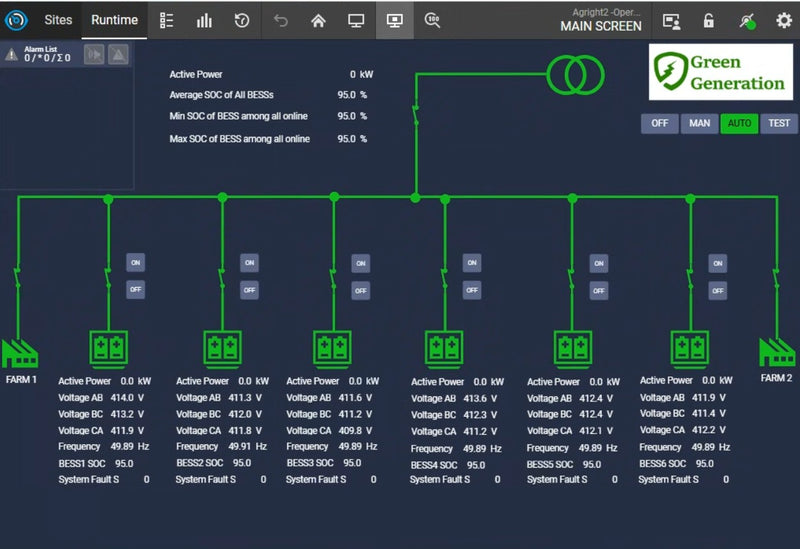Click the back arrow icon
Screen dimensions: 800x549
281,20
